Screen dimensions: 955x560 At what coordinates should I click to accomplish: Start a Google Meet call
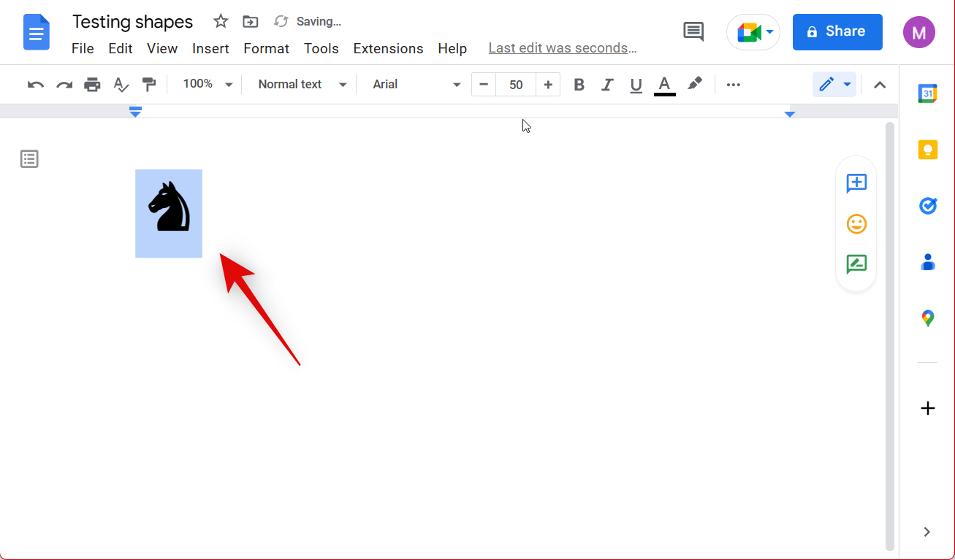(x=753, y=32)
